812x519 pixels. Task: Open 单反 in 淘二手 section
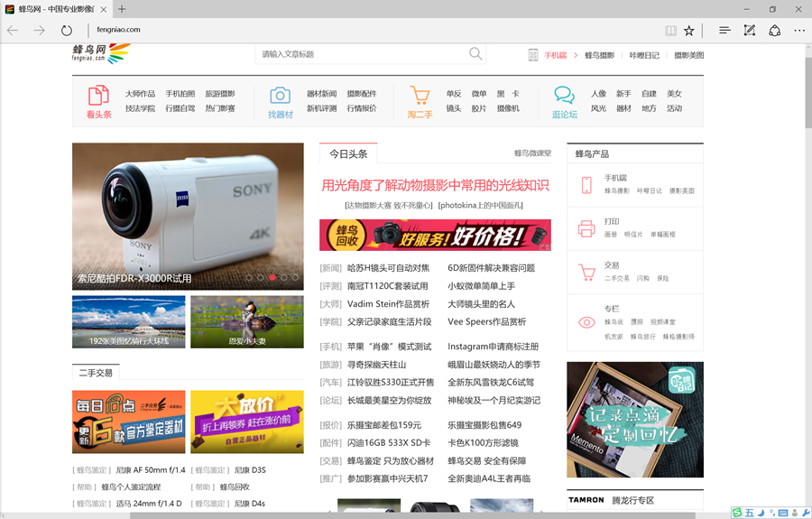pyautogui.click(x=454, y=94)
